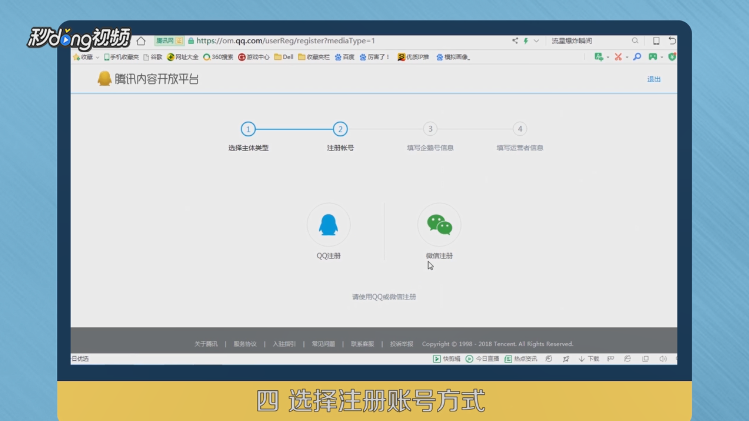Click the Tencent content platform logo
This screenshot has width=749, height=421.
[x=148, y=79]
